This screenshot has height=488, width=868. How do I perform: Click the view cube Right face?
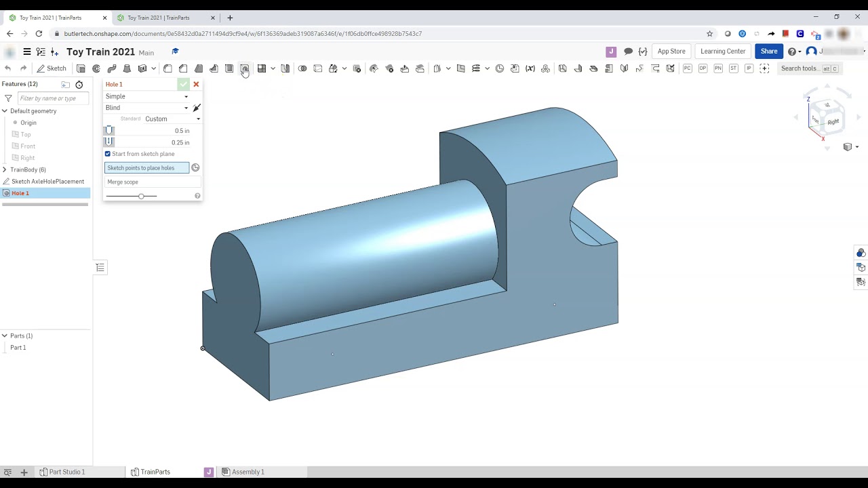tap(833, 121)
